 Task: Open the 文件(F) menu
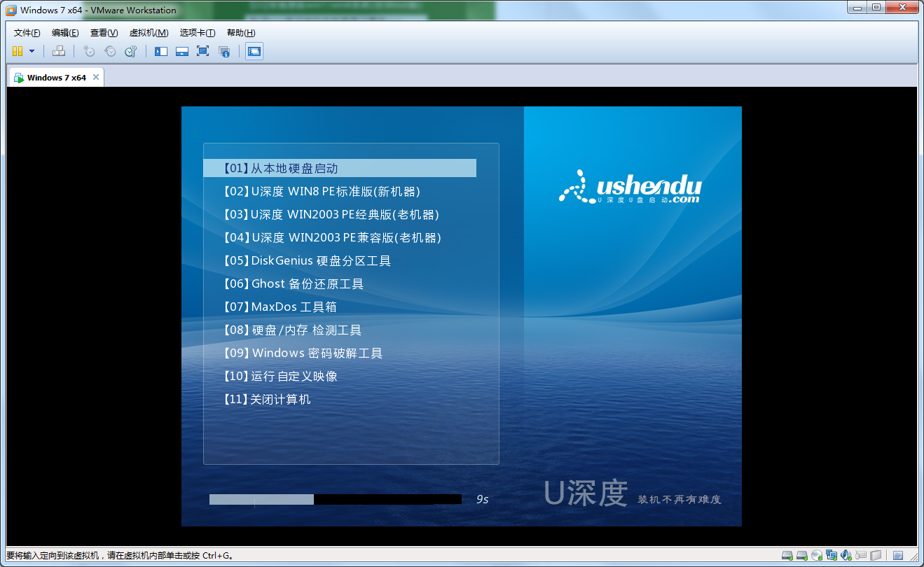(27, 33)
